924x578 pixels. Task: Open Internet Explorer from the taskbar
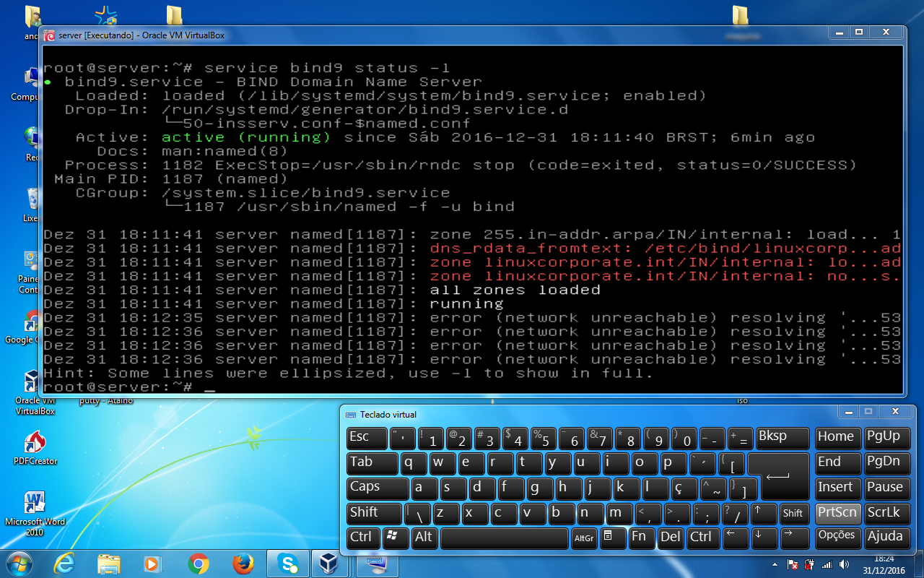coord(64,563)
